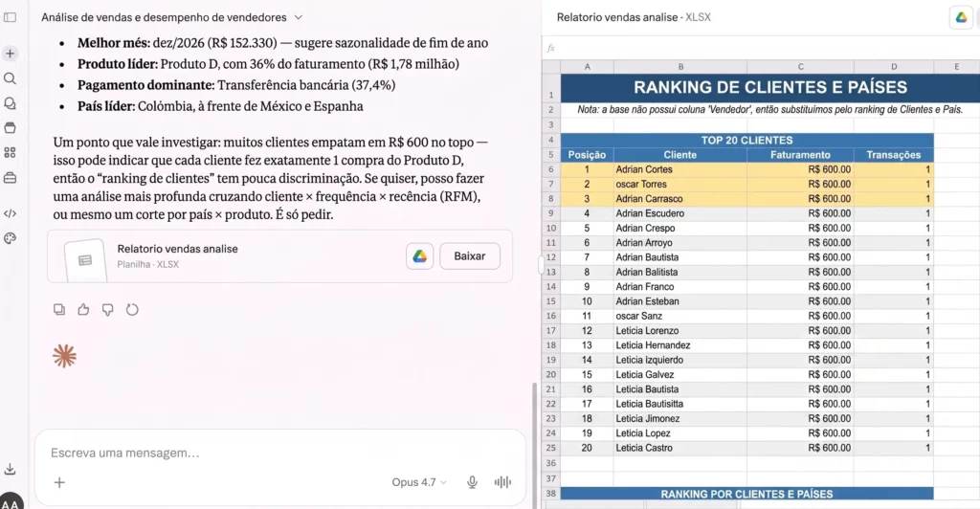The width and height of the screenshot is (980, 509).
Task: Open the palette icon in sidebar
Action: click(10, 238)
